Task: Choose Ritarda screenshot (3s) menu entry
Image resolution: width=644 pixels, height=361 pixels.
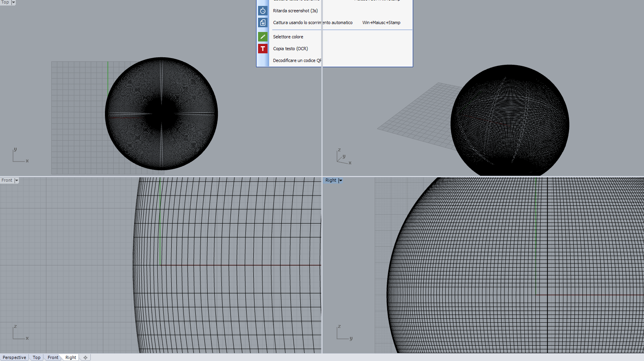Action: tap(295, 11)
